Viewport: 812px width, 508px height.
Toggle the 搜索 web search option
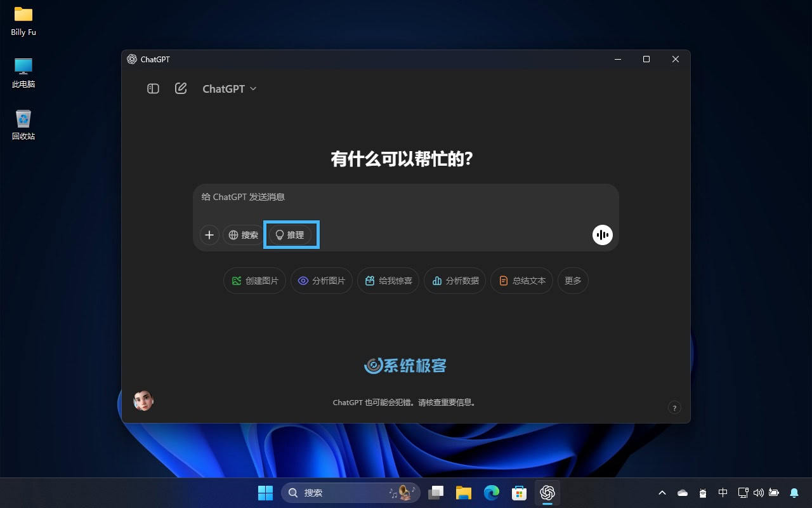pos(244,235)
